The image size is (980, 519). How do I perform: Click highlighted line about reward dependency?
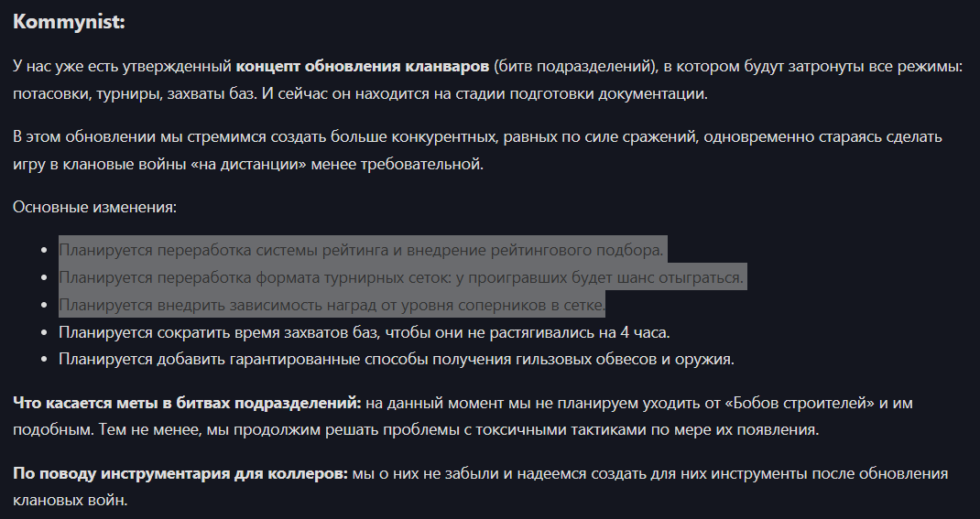tap(332, 305)
